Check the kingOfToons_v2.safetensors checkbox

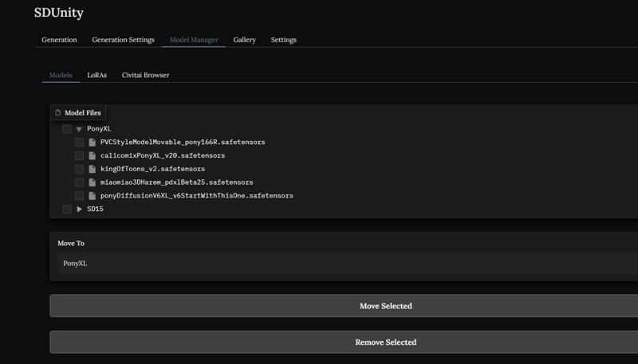click(x=79, y=169)
